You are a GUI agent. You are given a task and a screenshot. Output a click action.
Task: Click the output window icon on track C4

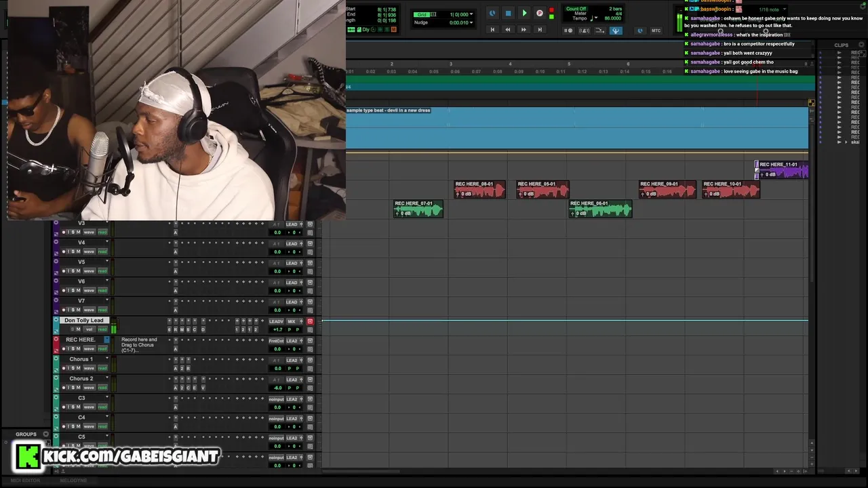(310, 419)
